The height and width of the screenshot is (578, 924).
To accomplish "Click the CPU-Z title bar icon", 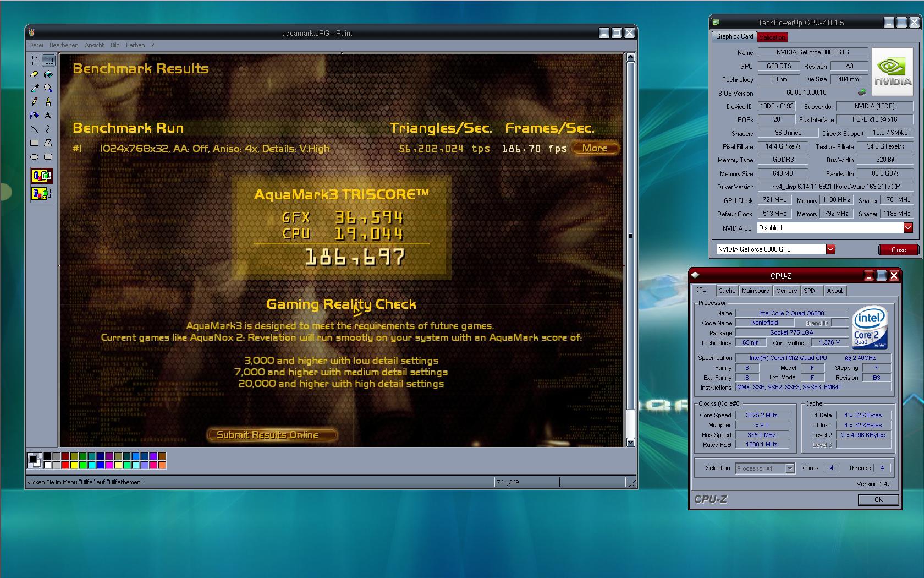I will point(695,275).
